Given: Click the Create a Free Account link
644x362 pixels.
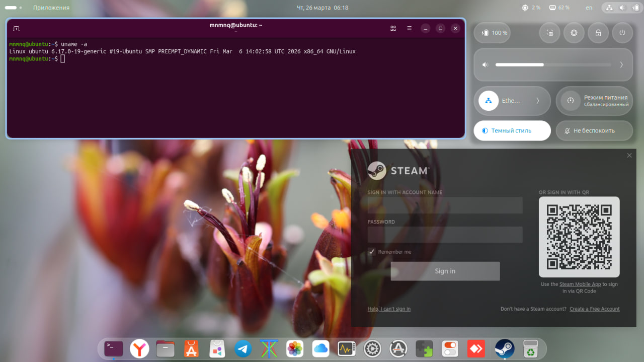Looking at the screenshot, I should (x=594, y=309).
